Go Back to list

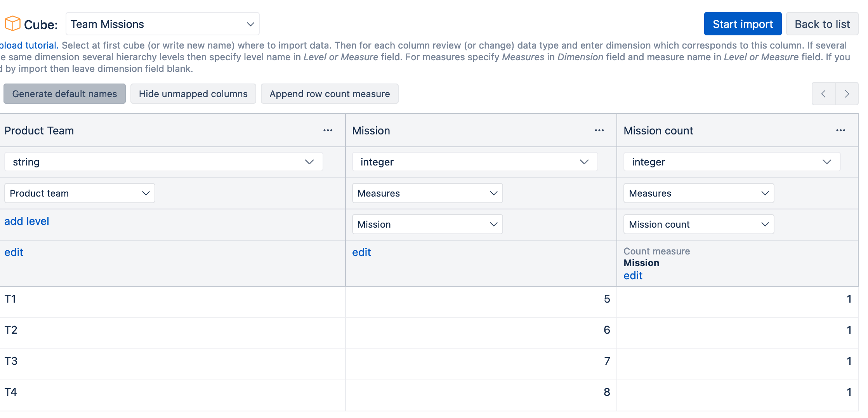pos(822,24)
